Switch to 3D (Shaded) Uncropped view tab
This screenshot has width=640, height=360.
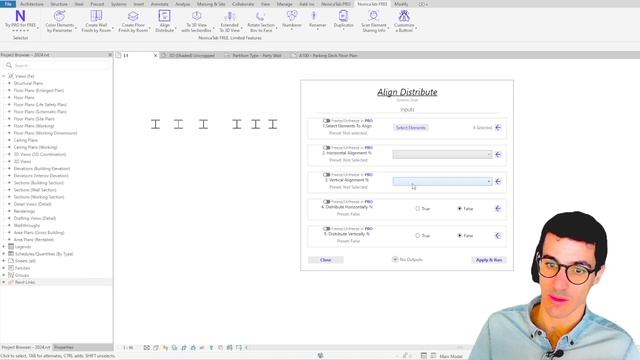[191, 55]
